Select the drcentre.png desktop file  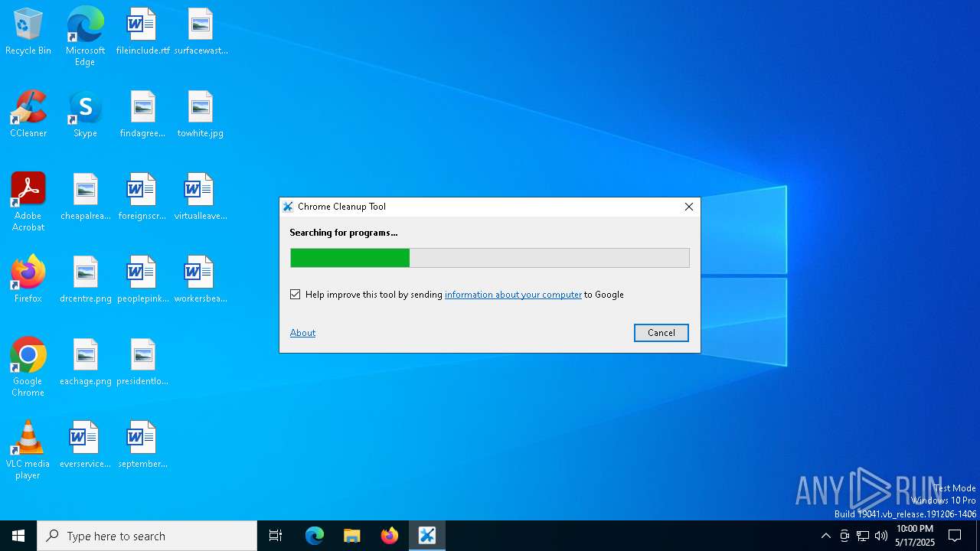[x=85, y=279]
